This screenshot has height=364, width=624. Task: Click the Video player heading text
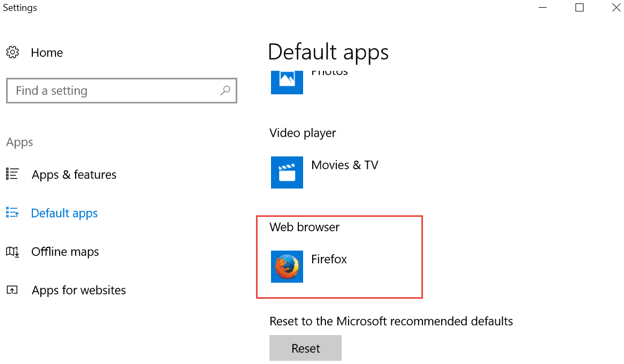tap(302, 133)
